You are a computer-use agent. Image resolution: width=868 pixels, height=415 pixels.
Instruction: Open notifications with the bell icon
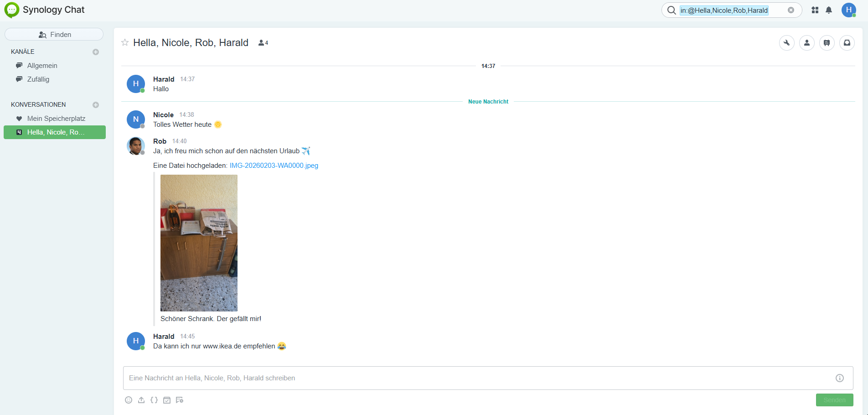(829, 10)
